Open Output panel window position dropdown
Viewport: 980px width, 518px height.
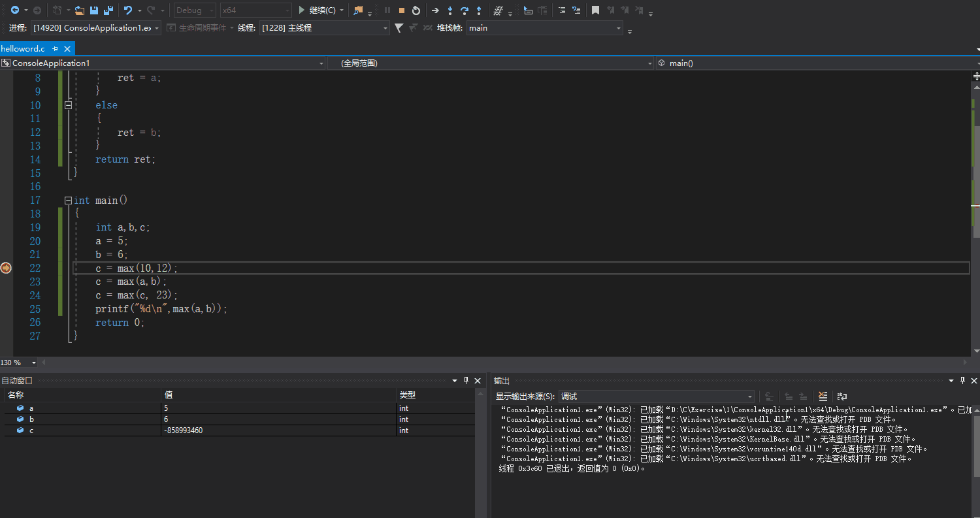[x=952, y=381]
